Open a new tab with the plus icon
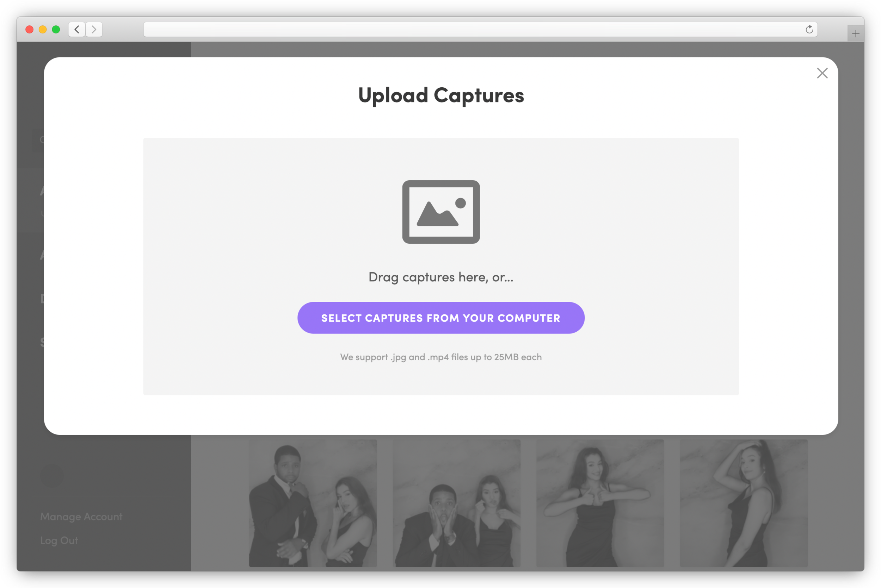This screenshot has height=588, width=881. click(x=856, y=34)
